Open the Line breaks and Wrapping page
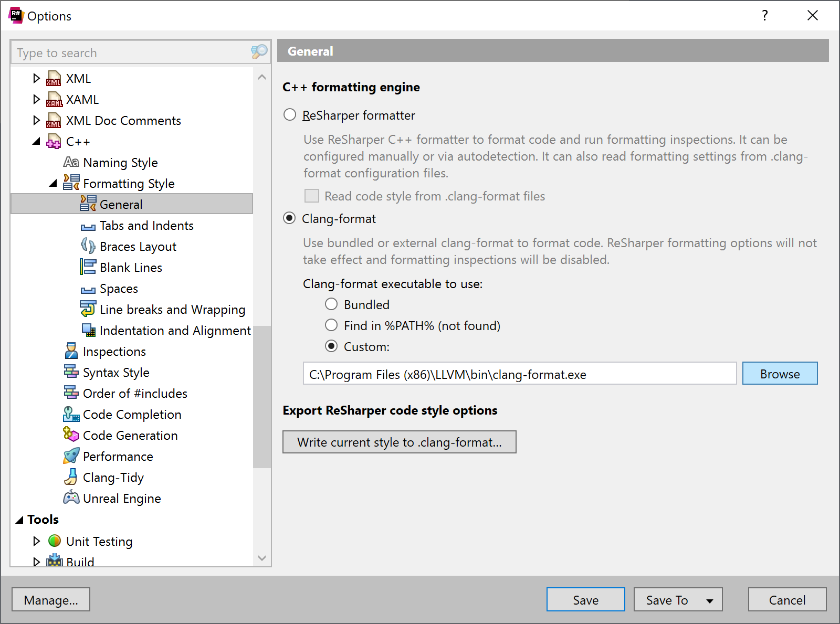The image size is (840, 624). click(x=172, y=310)
